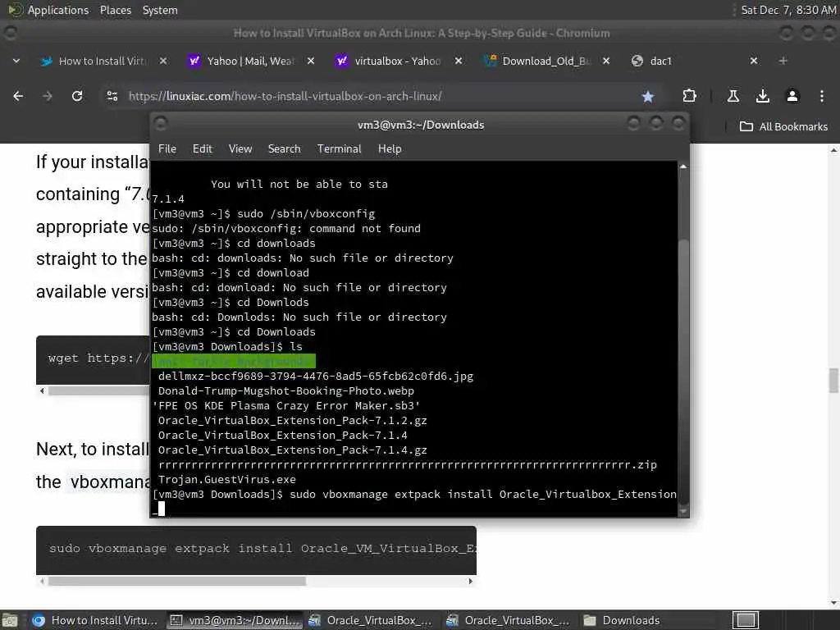Click the show desktop icon in bottom panel
This screenshot has height=630, width=840.
point(10,620)
